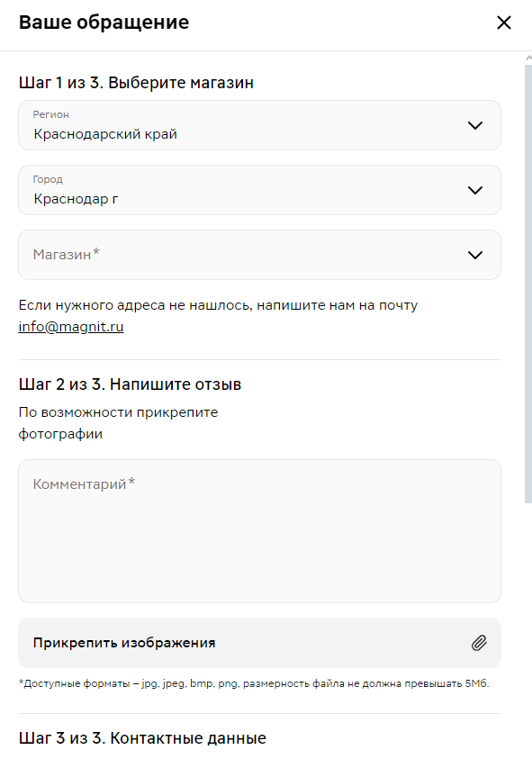Click the "По возможности прикрепите фотографии" hint
The width and height of the screenshot is (532, 759).
point(118,423)
